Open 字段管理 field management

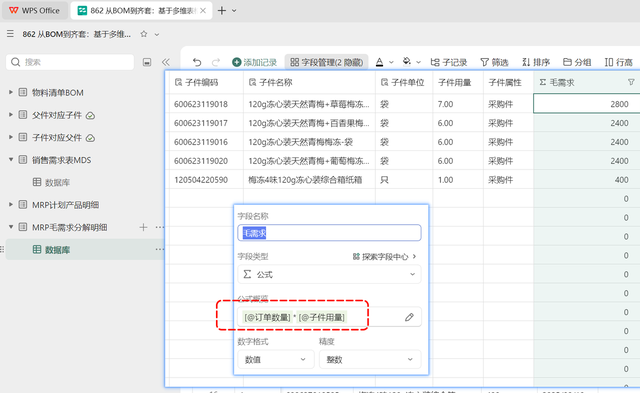click(327, 62)
